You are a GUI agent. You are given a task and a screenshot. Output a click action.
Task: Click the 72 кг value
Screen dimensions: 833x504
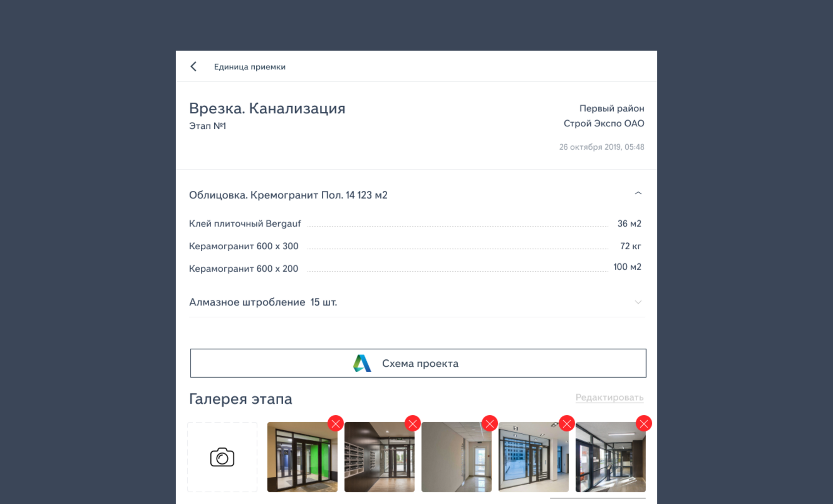pyautogui.click(x=631, y=246)
